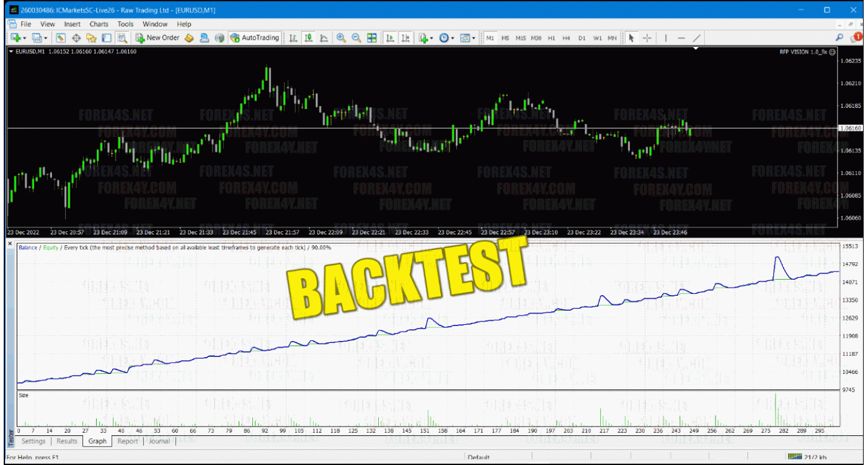Zoom out on the EURUSD chart

point(356,38)
